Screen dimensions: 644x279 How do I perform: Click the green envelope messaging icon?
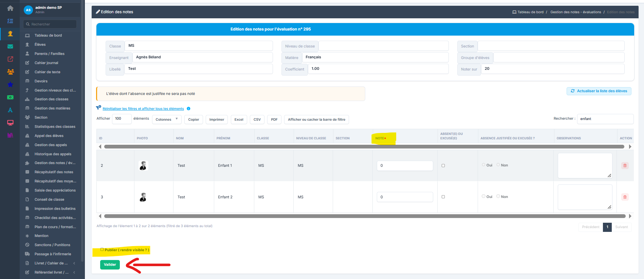(x=10, y=46)
